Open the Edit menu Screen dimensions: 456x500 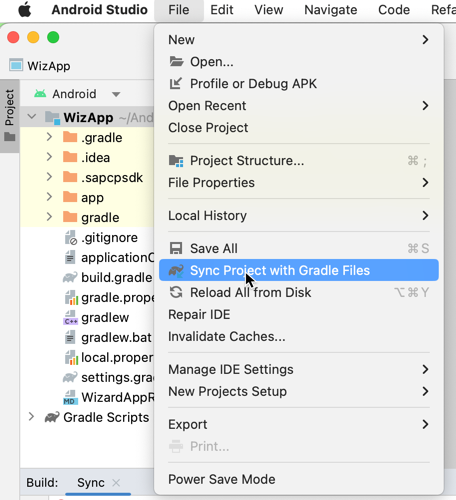(x=222, y=10)
